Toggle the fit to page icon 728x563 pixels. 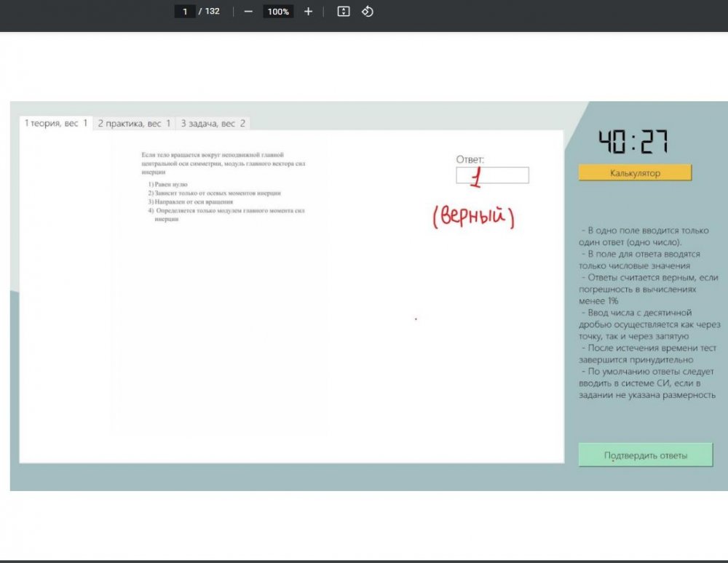point(344,12)
